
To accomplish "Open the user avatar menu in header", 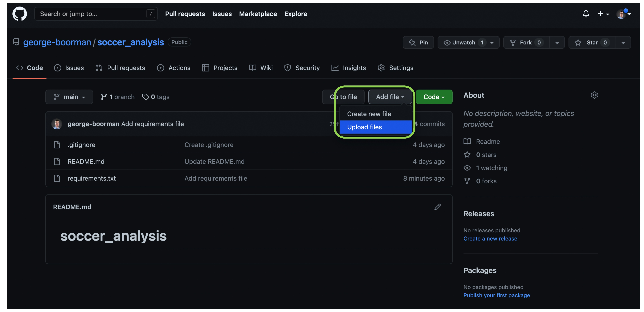I will point(623,14).
